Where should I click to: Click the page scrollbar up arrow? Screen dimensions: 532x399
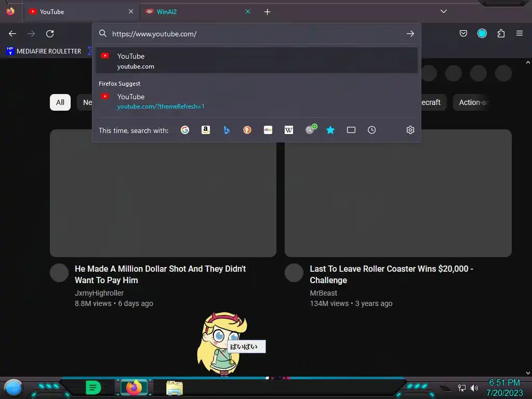(x=528, y=62)
